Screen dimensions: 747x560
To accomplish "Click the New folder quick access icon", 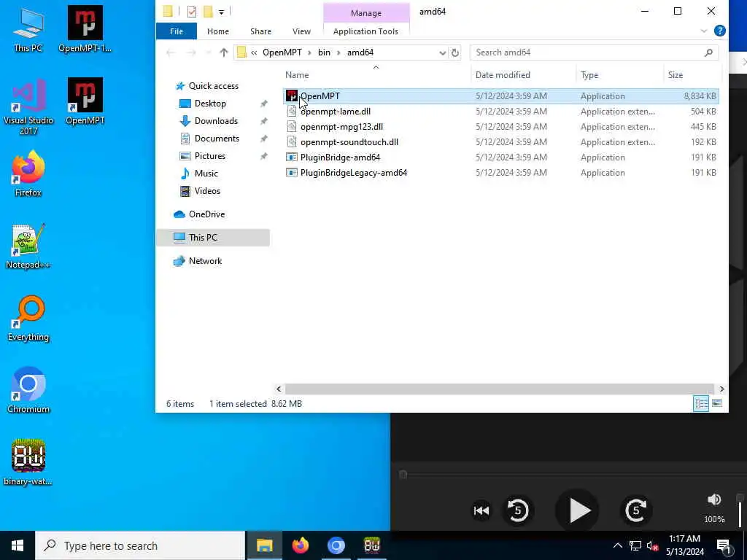I will tap(208, 12).
